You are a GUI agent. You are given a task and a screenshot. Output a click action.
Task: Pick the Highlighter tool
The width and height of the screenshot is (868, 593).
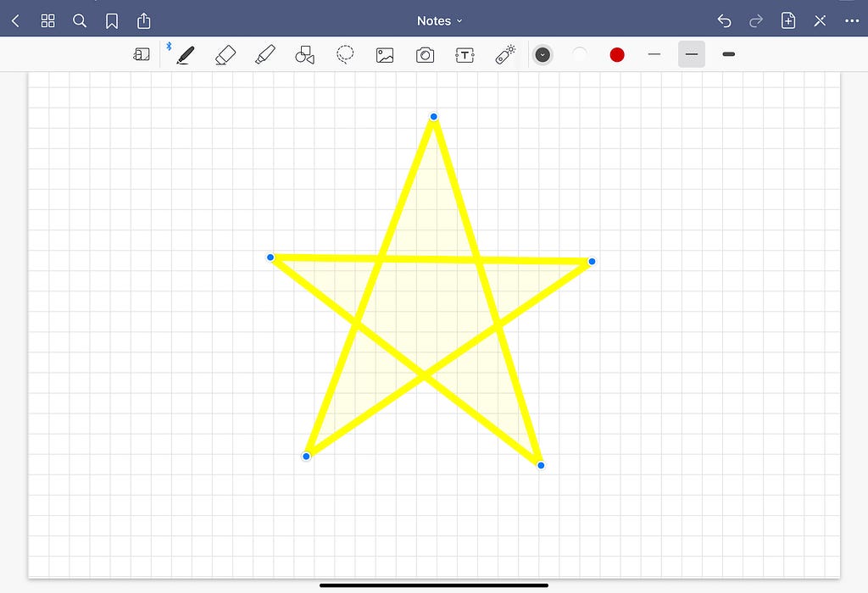[265, 53]
